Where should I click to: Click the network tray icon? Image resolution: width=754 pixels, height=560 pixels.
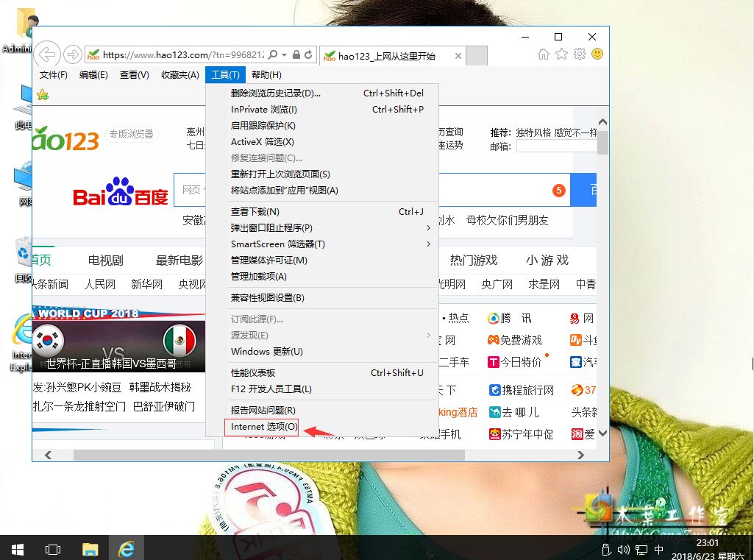pyautogui.click(x=641, y=550)
